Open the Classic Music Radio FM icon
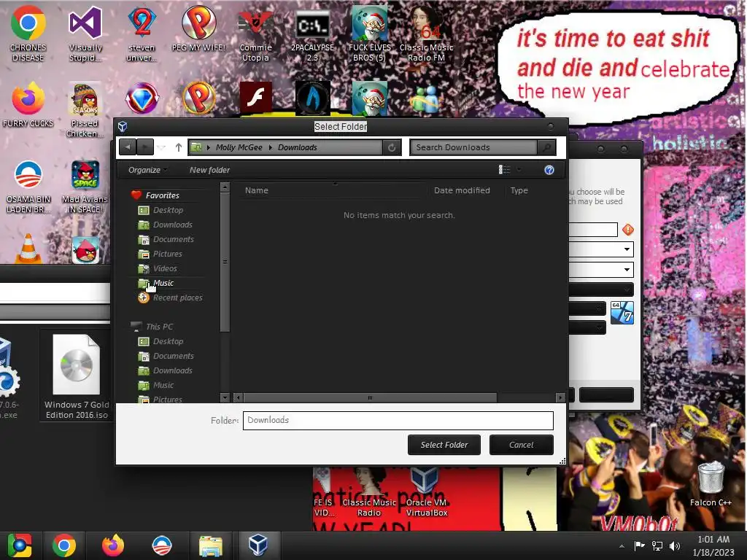The width and height of the screenshot is (747, 560). tap(426, 34)
